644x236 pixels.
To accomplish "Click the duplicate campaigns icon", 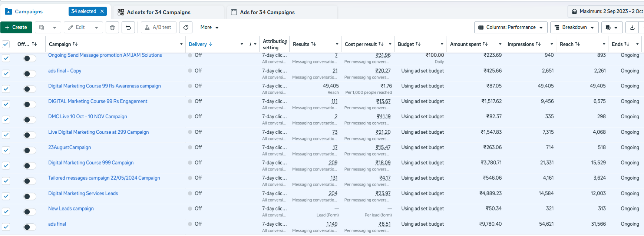I will click(x=42, y=27).
